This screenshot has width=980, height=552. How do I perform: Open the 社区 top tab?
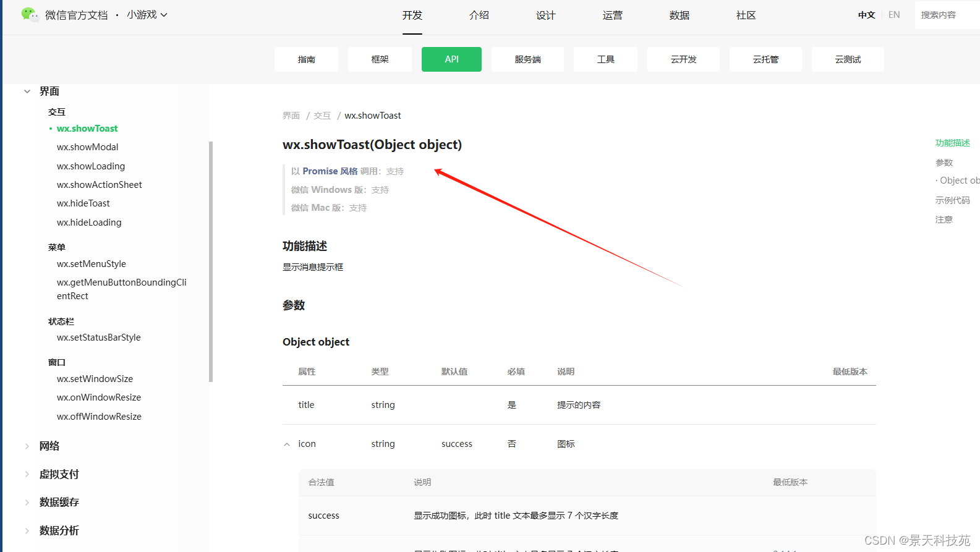point(746,15)
